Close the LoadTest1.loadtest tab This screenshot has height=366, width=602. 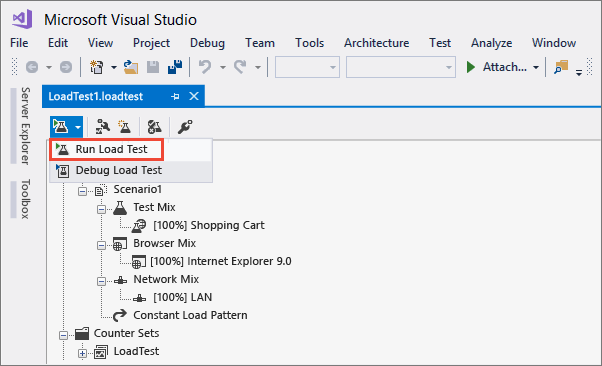coord(194,96)
